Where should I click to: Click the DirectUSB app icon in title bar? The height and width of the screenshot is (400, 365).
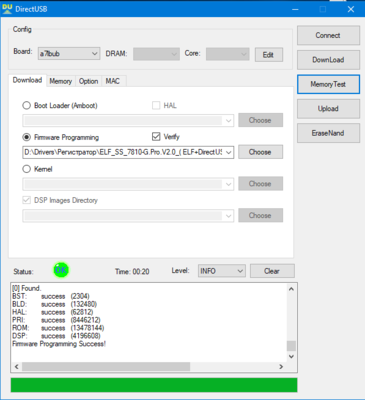coord(7,9)
